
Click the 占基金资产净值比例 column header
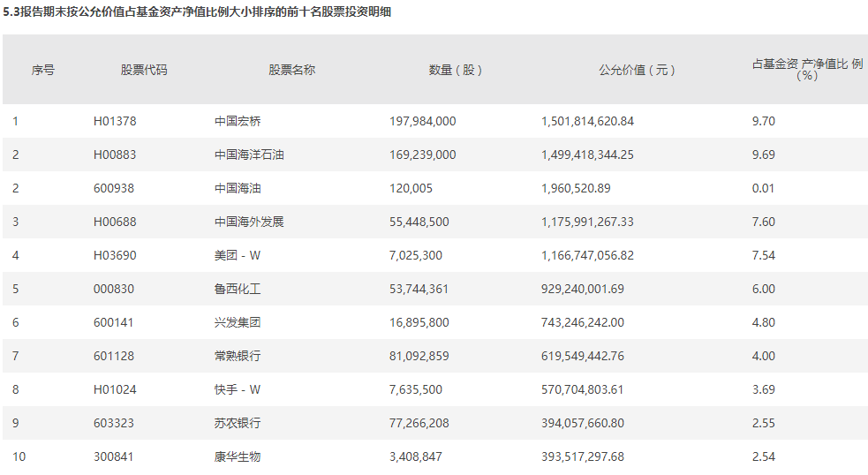coord(807,70)
